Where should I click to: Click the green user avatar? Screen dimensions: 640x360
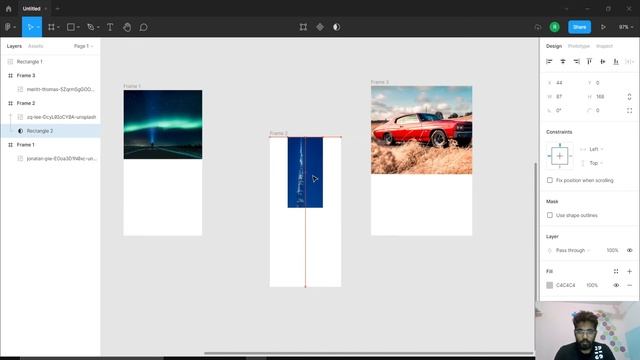tap(554, 27)
